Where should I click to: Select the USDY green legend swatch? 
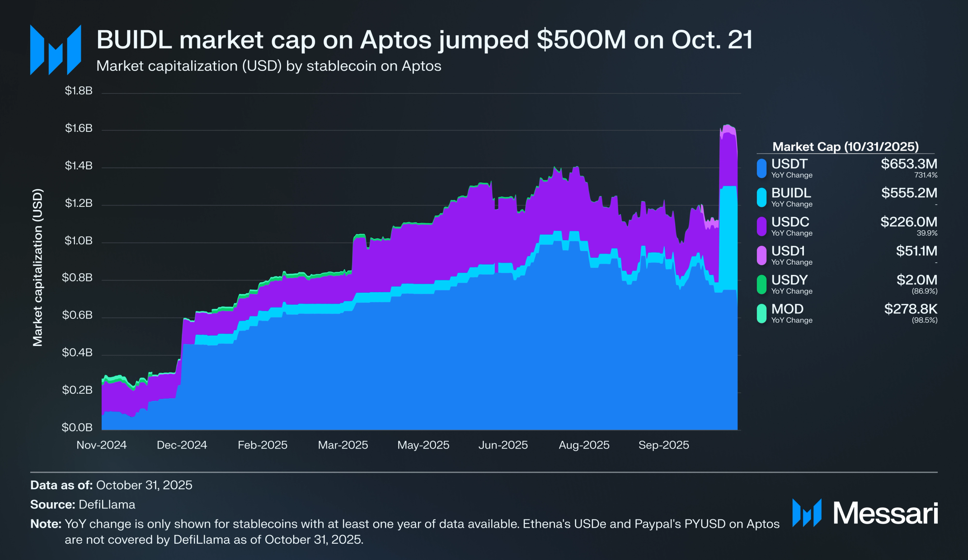pos(761,285)
